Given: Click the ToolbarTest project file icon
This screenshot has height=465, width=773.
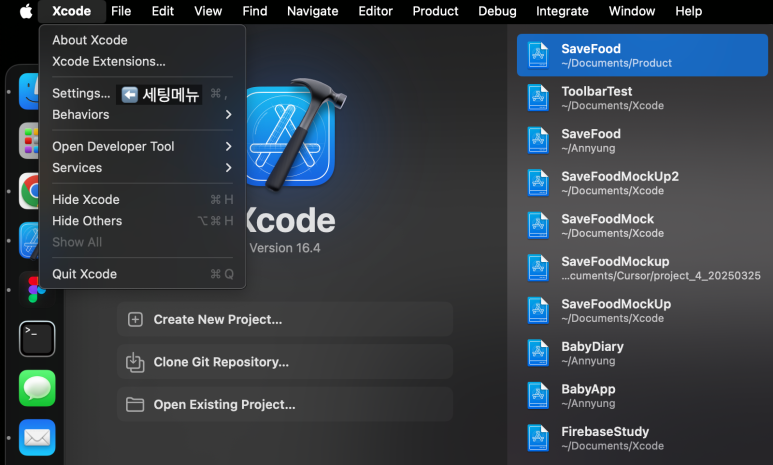Looking at the screenshot, I should point(538,98).
